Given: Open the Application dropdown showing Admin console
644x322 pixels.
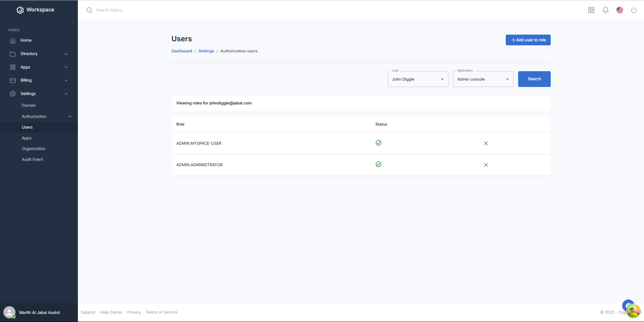Looking at the screenshot, I should (483, 79).
